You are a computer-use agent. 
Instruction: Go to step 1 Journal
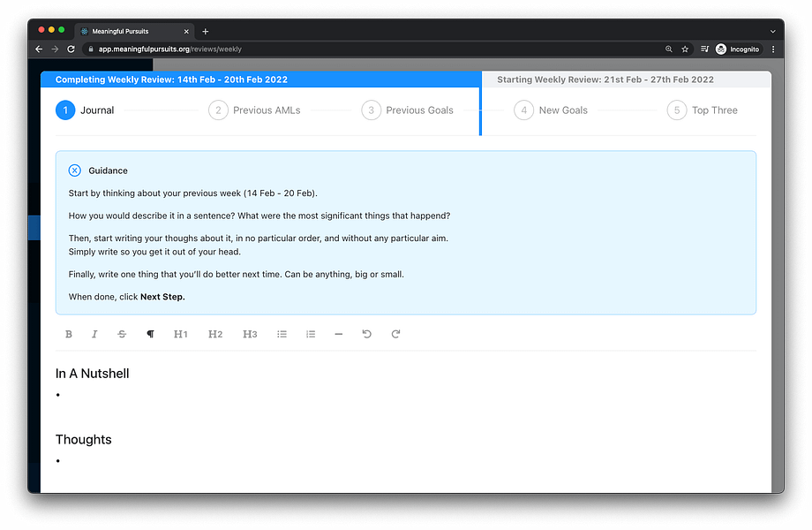85,110
